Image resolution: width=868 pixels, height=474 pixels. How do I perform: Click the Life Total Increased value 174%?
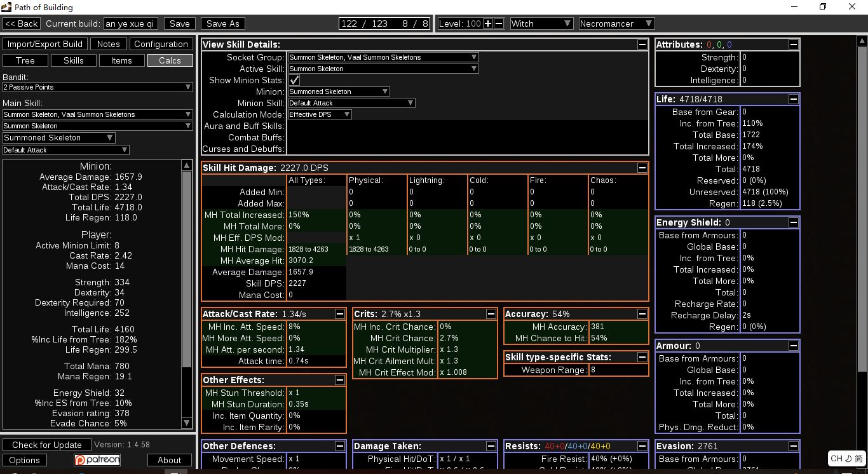coord(752,146)
